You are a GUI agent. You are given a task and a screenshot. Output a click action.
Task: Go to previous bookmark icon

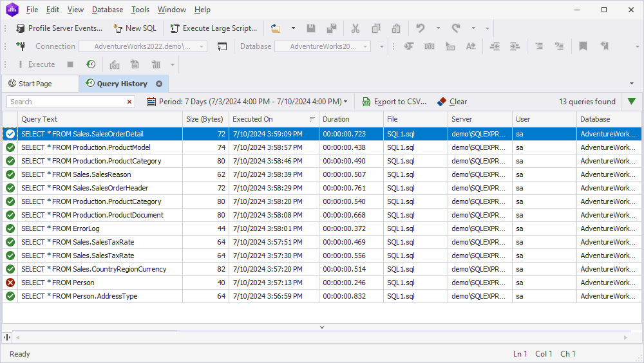pos(604,46)
